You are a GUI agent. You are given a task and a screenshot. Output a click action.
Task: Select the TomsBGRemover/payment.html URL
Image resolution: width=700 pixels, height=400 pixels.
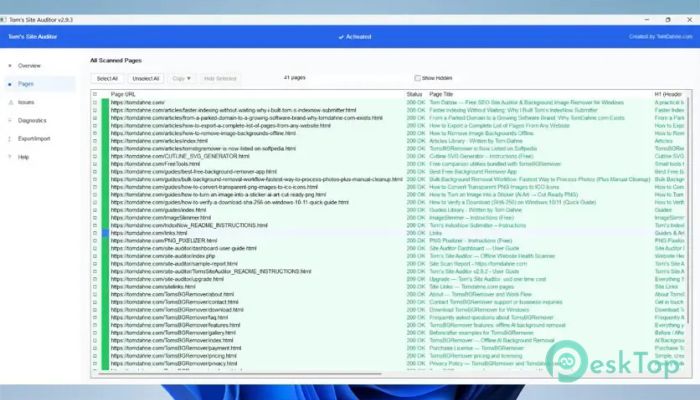(x=176, y=348)
